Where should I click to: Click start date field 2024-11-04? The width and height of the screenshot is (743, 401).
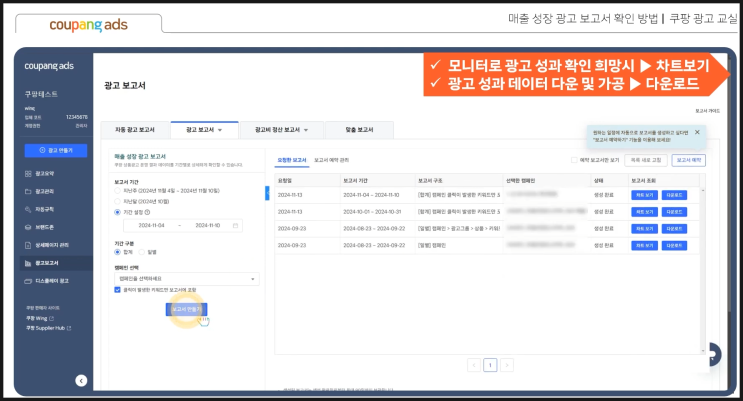[151, 226]
